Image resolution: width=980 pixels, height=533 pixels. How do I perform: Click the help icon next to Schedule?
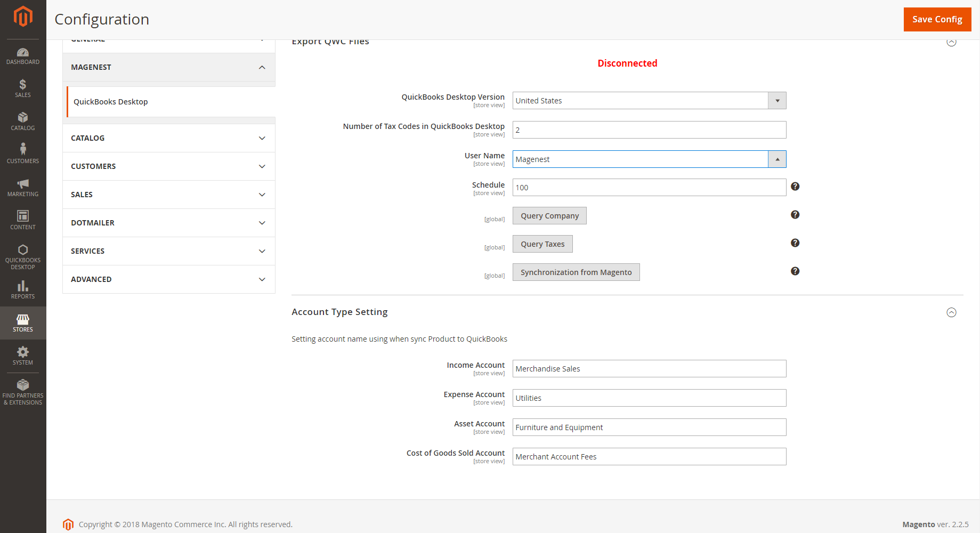(795, 187)
